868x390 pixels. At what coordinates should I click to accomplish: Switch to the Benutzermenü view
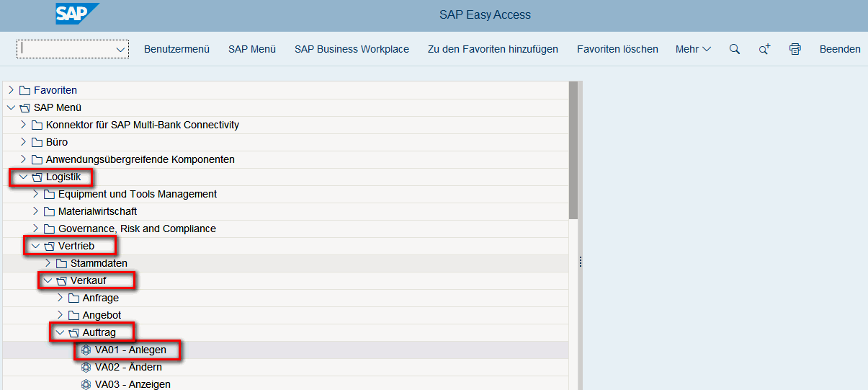click(176, 49)
